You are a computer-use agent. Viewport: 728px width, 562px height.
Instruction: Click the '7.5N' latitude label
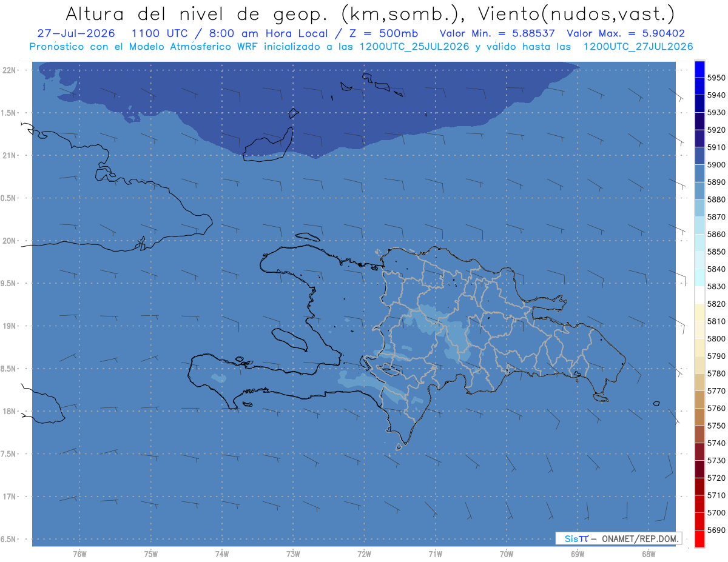(8, 454)
